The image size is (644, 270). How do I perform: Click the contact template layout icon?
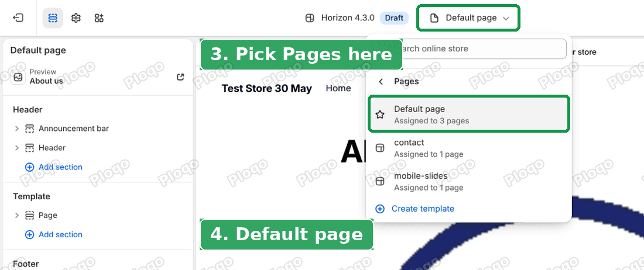pos(381,148)
